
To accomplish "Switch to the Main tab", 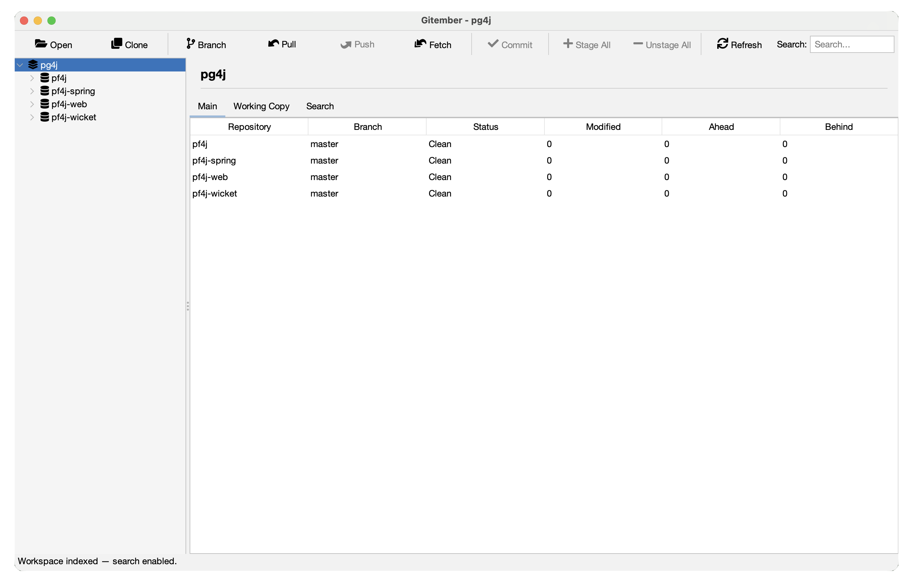I will point(207,106).
